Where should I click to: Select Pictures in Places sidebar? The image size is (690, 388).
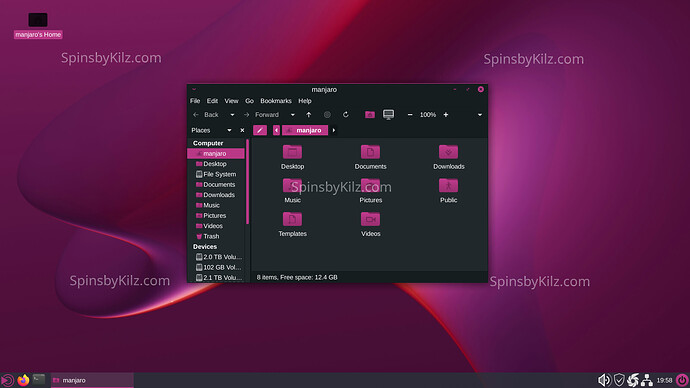216,216
